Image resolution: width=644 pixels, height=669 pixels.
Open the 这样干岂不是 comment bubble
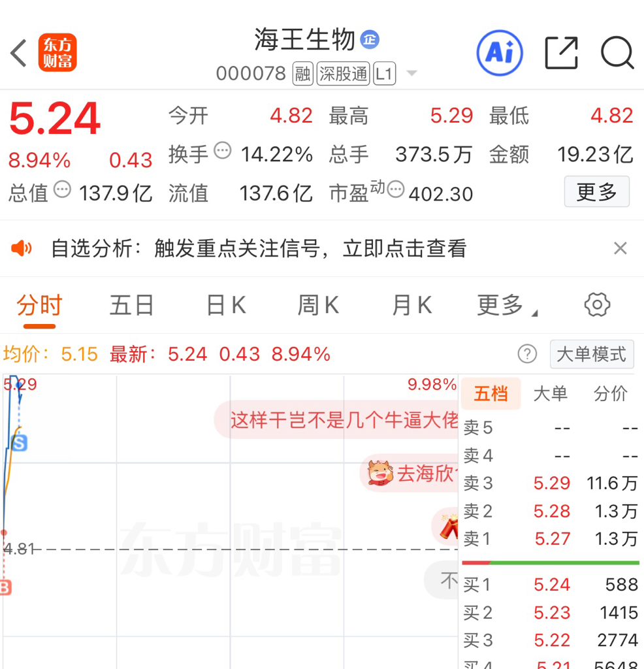(x=336, y=420)
